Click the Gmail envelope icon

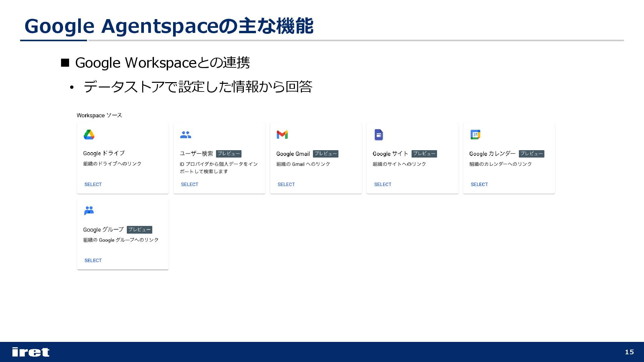(x=282, y=135)
